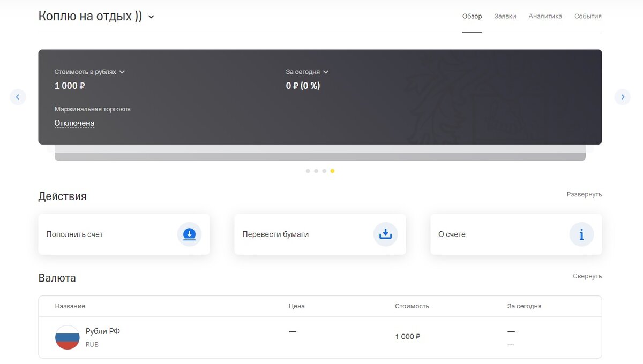This screenshot has width=643, height=364.
Task: Select the third carousel dot
Action: 324,171
